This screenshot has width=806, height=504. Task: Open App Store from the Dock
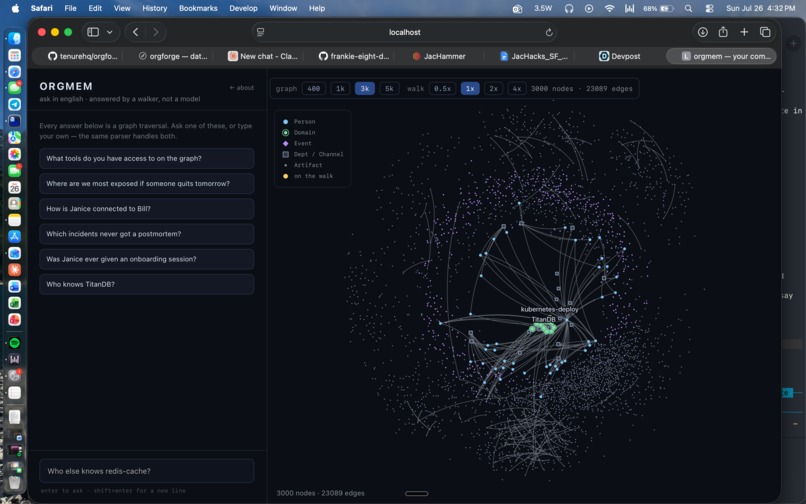point(14,236)
